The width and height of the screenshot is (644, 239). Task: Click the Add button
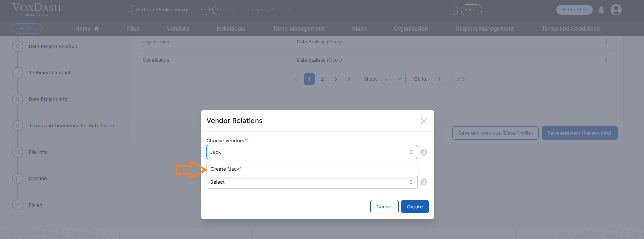pos(27,29)
